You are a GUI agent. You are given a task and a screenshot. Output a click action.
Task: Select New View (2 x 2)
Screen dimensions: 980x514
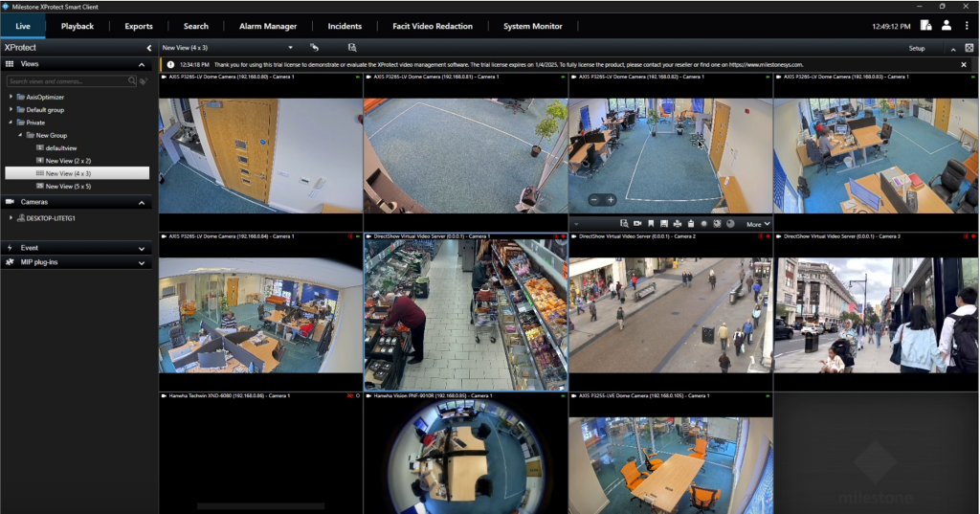pyautogui.click(x=68, y=161)
